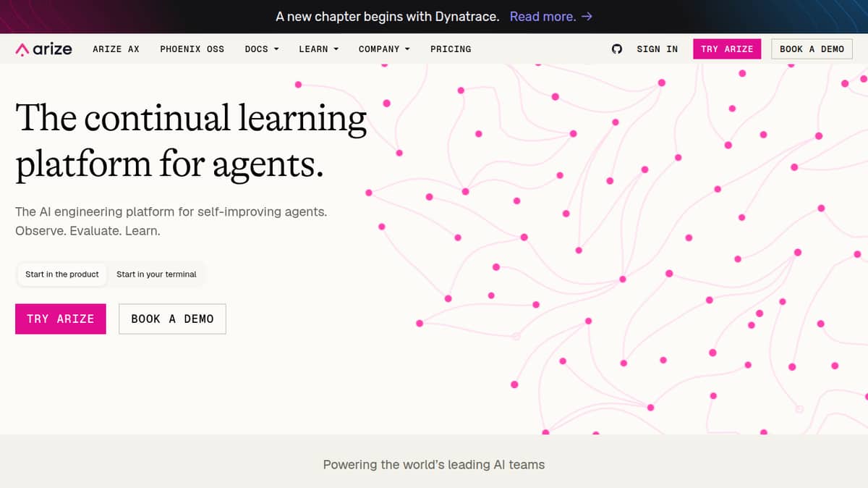The height and width of the screenshot is (488, 868).
Task: Click Sign In
Action: point(657,49)
